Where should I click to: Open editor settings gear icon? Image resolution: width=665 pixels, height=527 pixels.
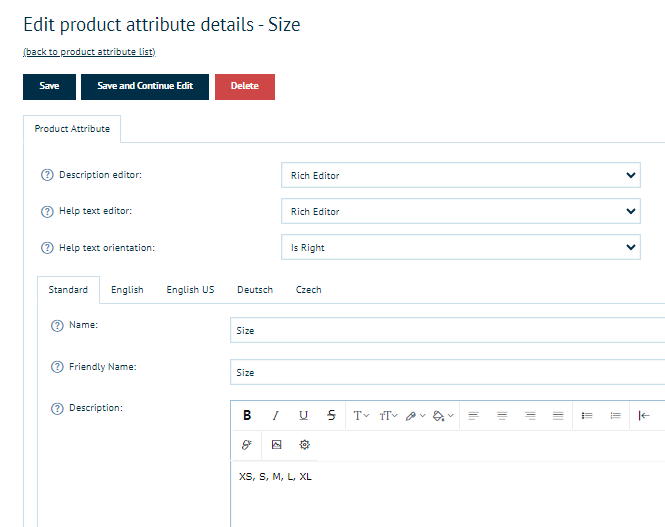click(x=305, y=444)
